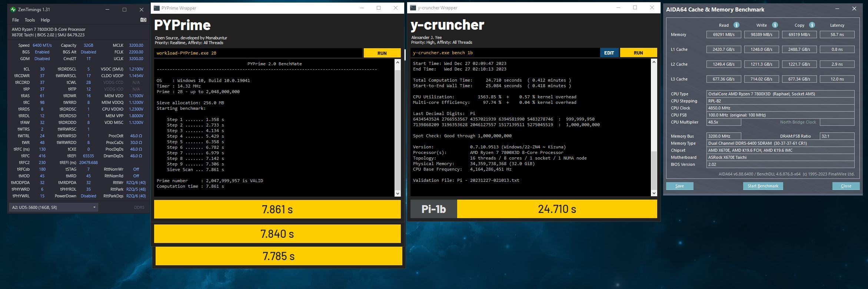
Task: Open the Tools menu in ZenTimings
Action: (x=30, y=20)
